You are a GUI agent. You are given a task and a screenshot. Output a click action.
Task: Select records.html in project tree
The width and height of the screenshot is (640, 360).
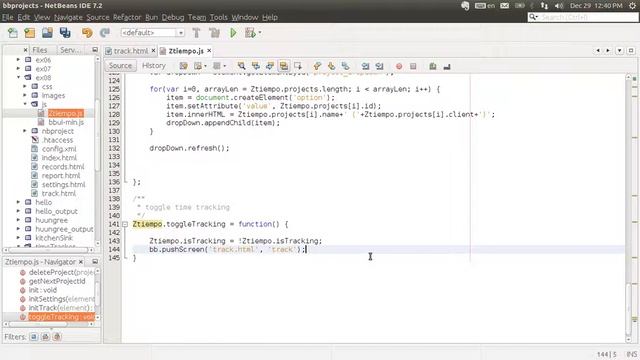click(63, 167)
